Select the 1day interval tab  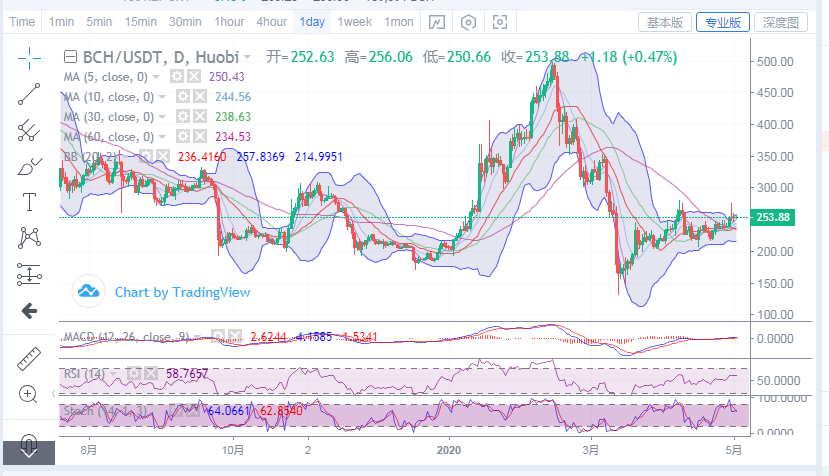tap(312, 22)
